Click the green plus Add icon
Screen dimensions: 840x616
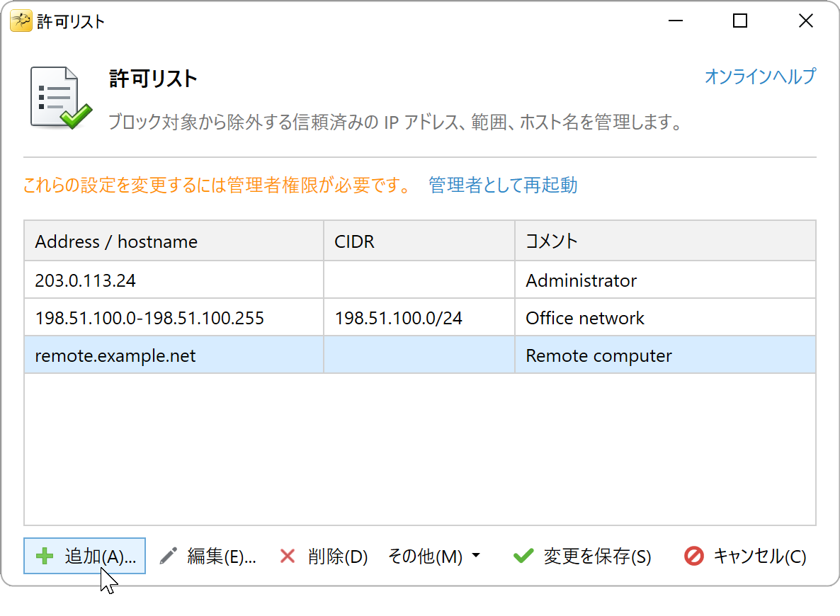(45, 556)
